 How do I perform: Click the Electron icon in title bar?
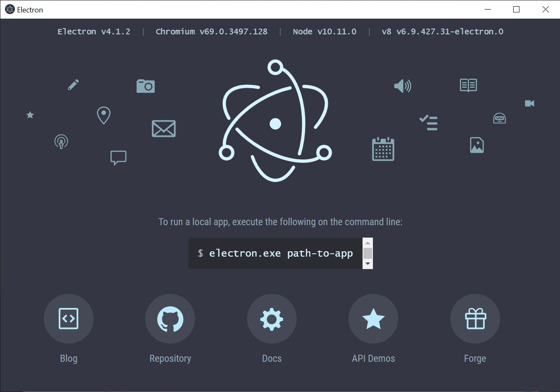coord(10,10)
